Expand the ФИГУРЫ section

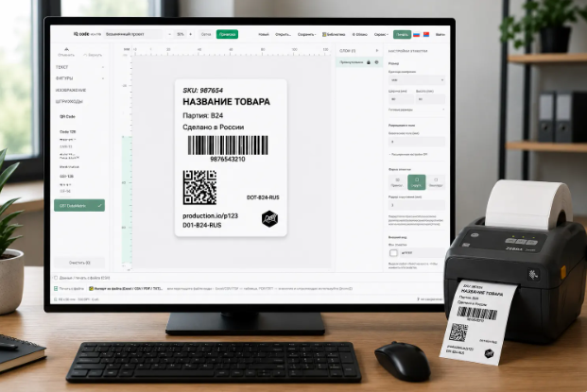point(79,78)
